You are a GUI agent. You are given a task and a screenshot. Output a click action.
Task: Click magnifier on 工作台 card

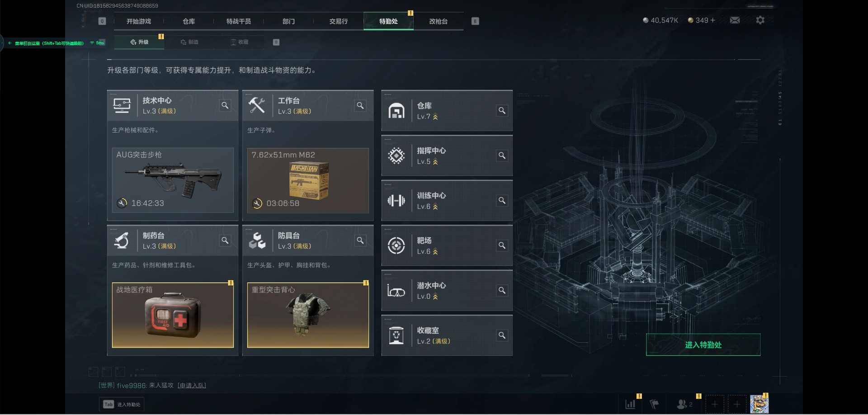[360, 105]
